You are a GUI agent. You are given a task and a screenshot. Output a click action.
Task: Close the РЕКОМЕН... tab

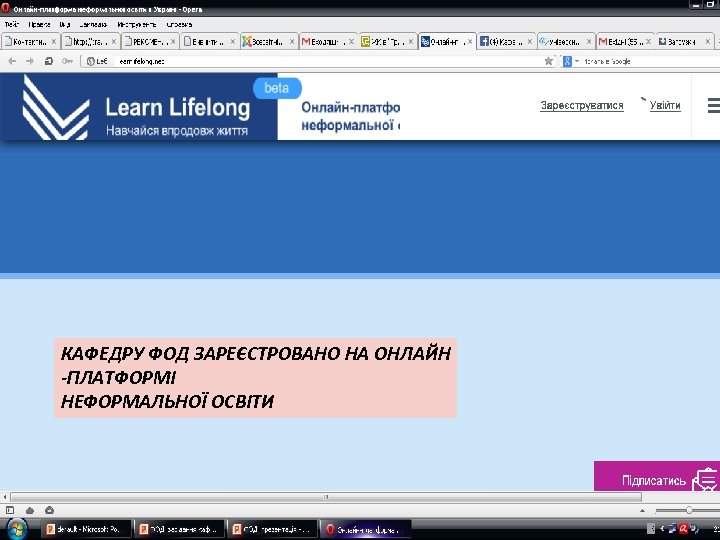pyautogui.click(x=173, y=41)
